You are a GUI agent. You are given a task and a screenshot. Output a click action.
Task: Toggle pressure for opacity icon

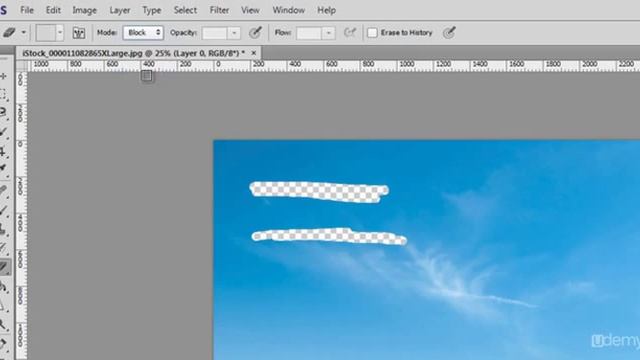tap(255, 33)
